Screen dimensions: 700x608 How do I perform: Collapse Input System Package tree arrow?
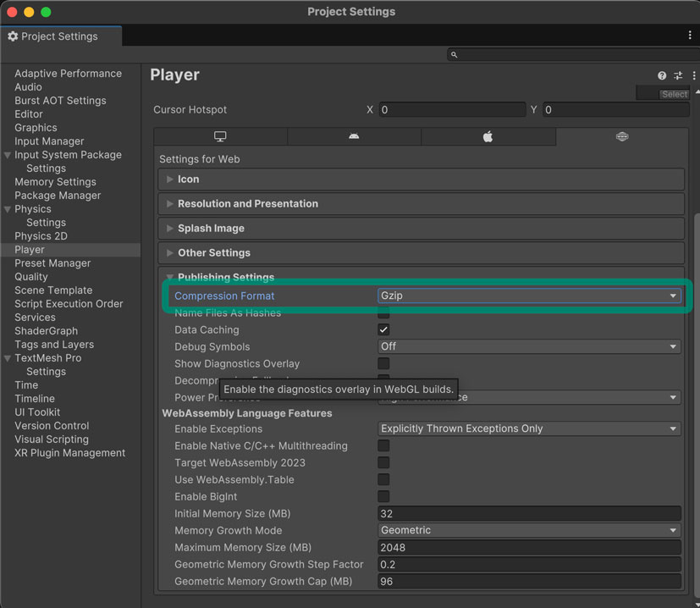click(8, 155)
